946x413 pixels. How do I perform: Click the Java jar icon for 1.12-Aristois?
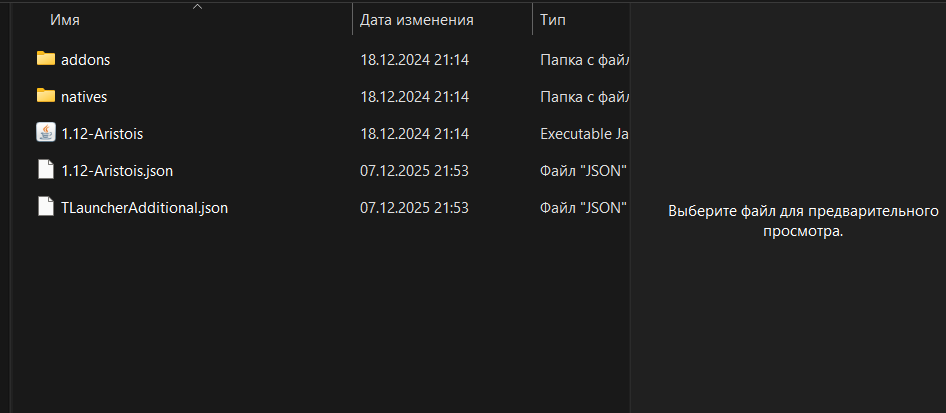point(46,133)
